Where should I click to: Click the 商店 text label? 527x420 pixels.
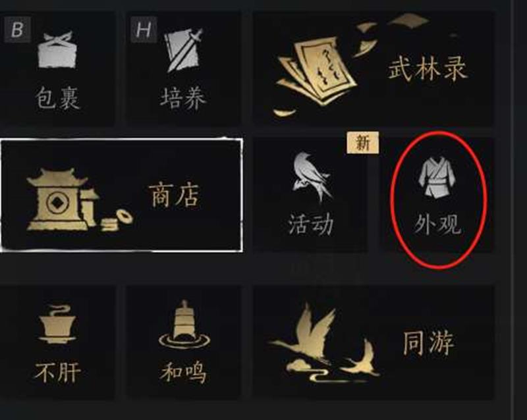pos(174,195)
